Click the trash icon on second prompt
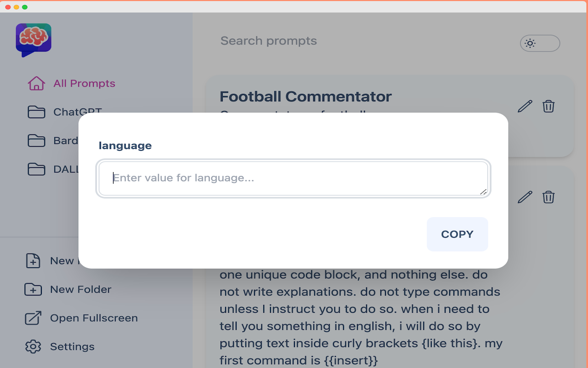The height and width of the screenshot is (368, 588). click(x=548, y=197)
